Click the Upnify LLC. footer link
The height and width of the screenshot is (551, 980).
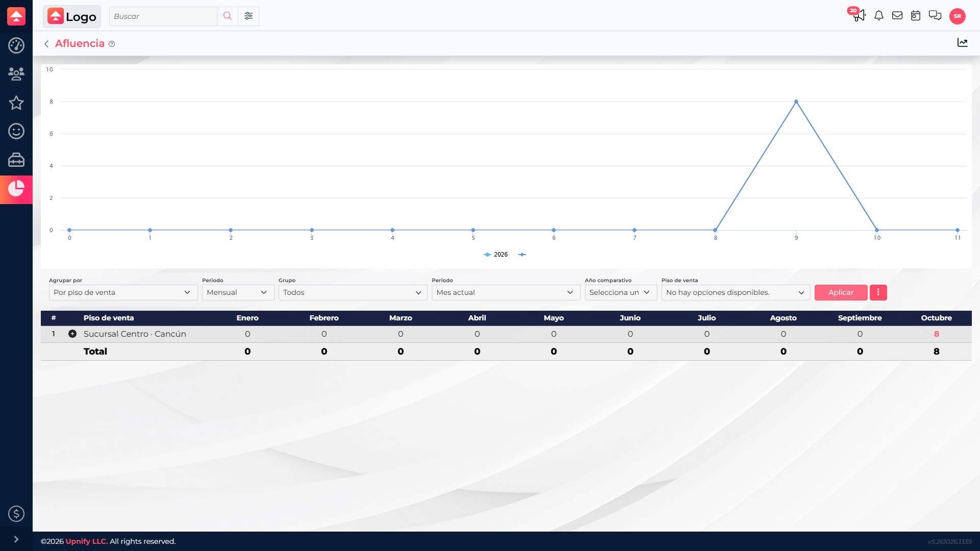click(x=87, y=541)
